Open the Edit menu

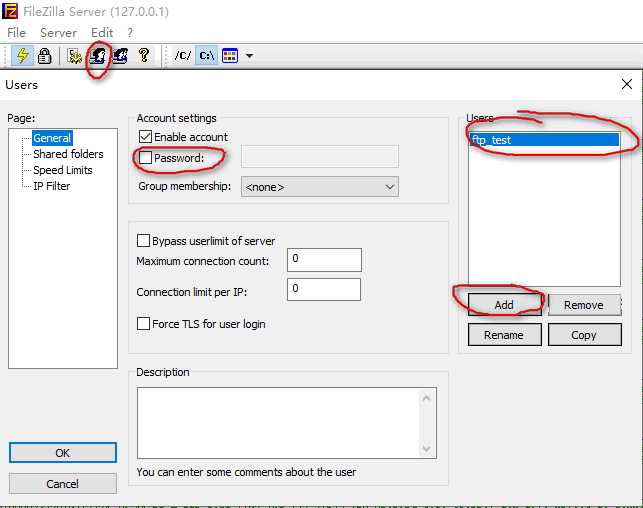[x=102, y=32]
